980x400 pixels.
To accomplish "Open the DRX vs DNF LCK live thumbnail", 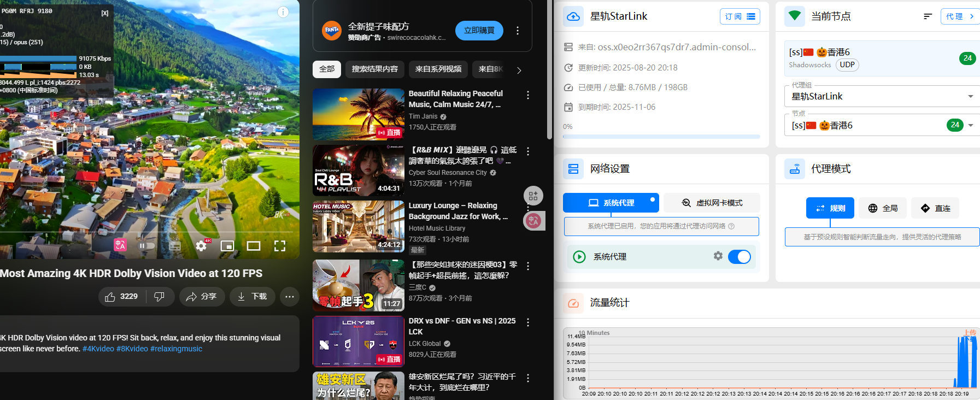I will click(359, 341).
